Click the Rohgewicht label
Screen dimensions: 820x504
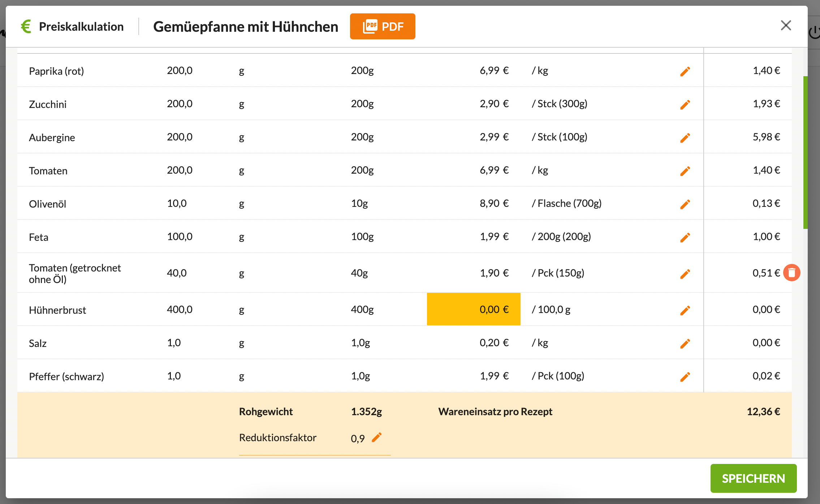(266, 412)
